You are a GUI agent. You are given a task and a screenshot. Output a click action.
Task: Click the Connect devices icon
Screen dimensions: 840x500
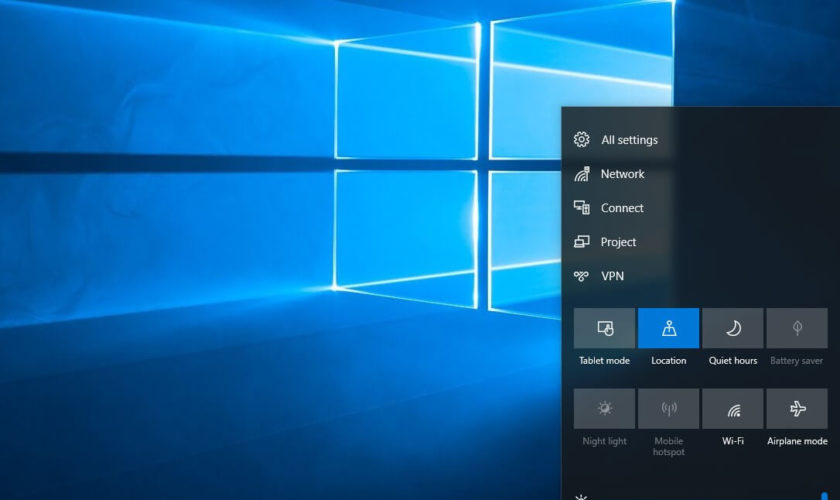pyautogui.click(x=582, y=208)
